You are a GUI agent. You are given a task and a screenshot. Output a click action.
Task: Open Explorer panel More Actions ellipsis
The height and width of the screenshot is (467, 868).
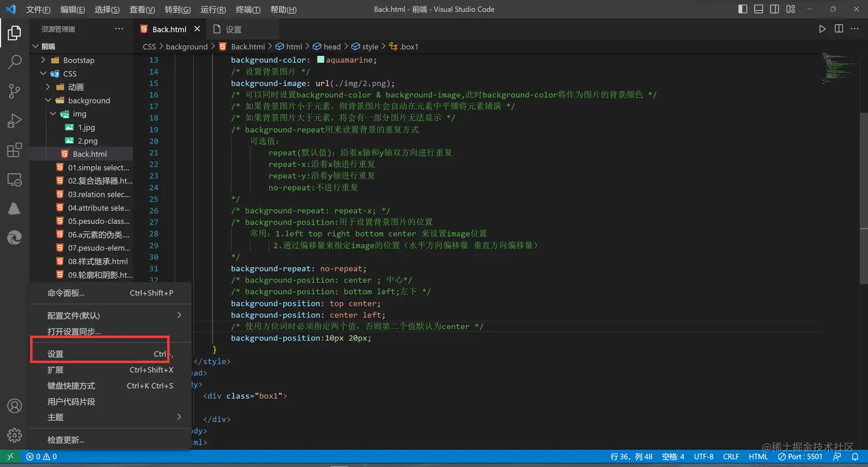click(119, 29)
